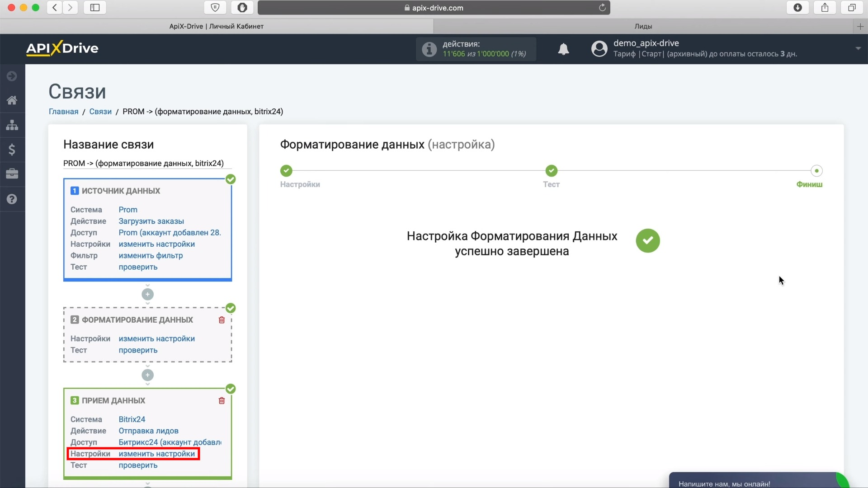Viewport: 868px width, 488px height.
Task: Show all tabs overview
Action: [852, 8]
